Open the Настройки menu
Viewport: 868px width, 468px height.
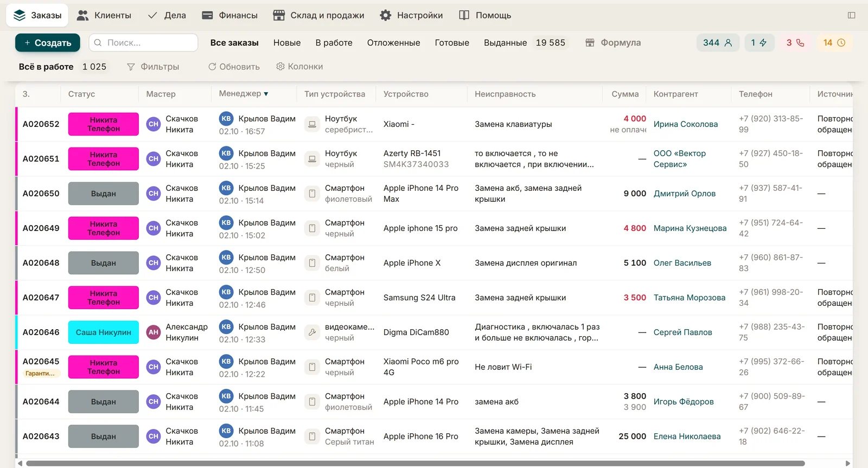pyautogui.click(x=411, y=15)
